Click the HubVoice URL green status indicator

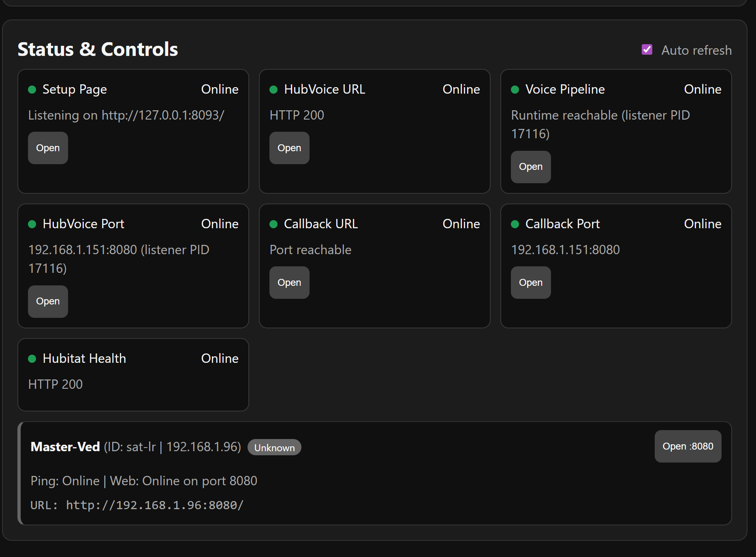273,90
